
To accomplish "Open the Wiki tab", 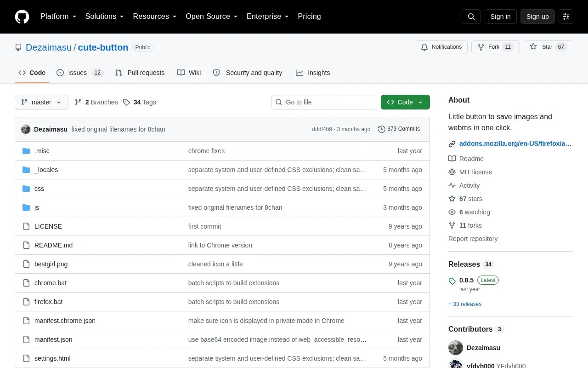I will click(x=189, y=73).
